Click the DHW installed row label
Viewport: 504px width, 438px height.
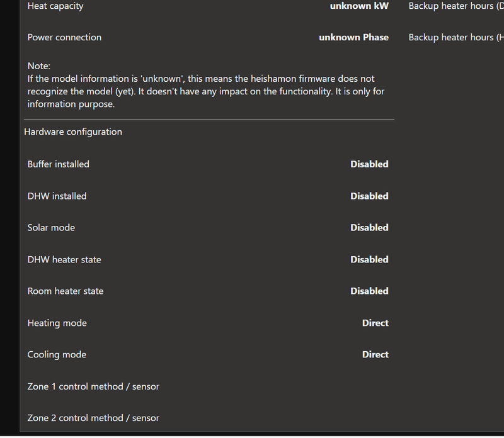tap(57, 196)
